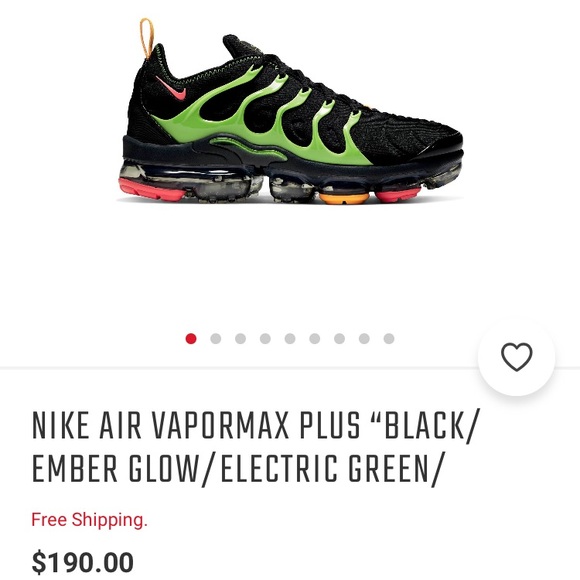
Task: Tap the orange heel pull tab in photo
Action: [x=146, y=38]
